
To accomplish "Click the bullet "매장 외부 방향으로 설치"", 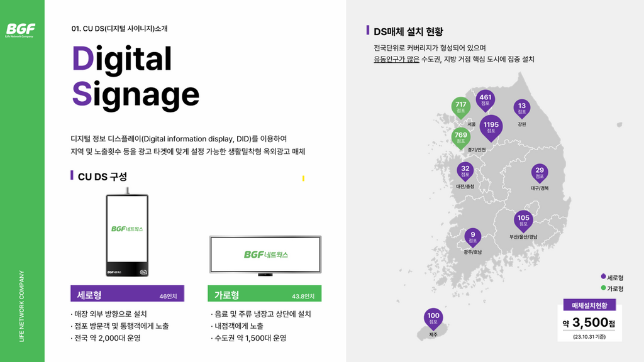I will click(108, 314).
